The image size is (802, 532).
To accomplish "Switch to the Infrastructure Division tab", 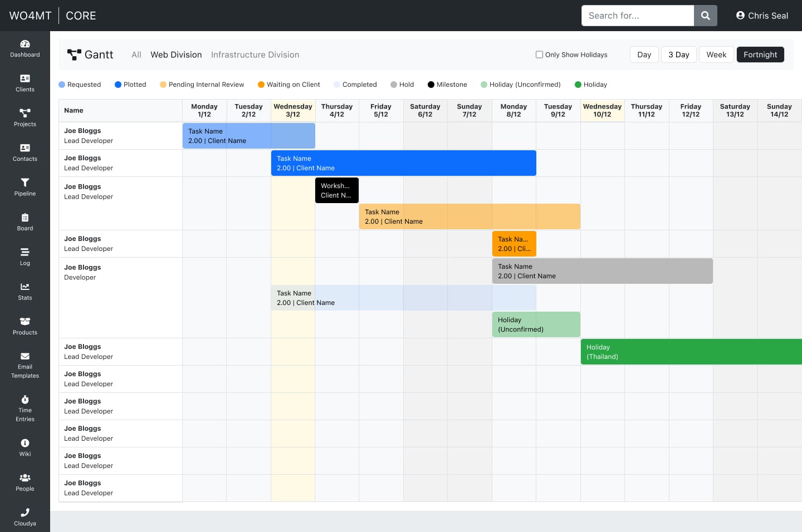I will click(x=255, y=55).
